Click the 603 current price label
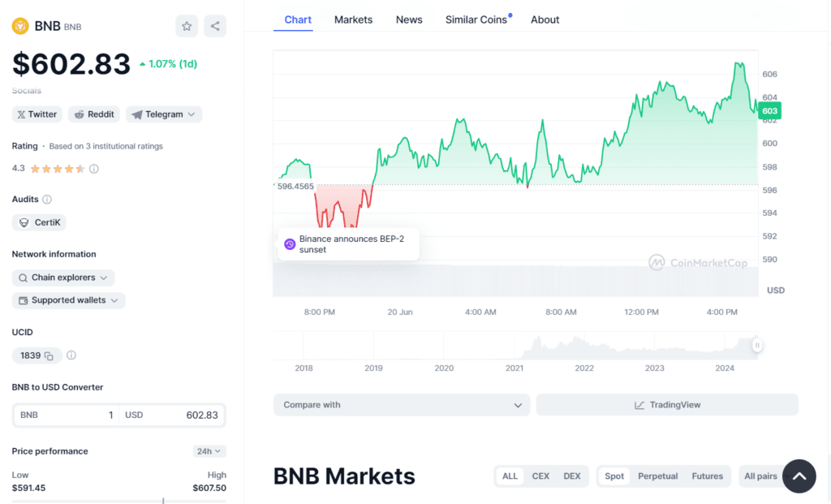 tap(769, 110)
